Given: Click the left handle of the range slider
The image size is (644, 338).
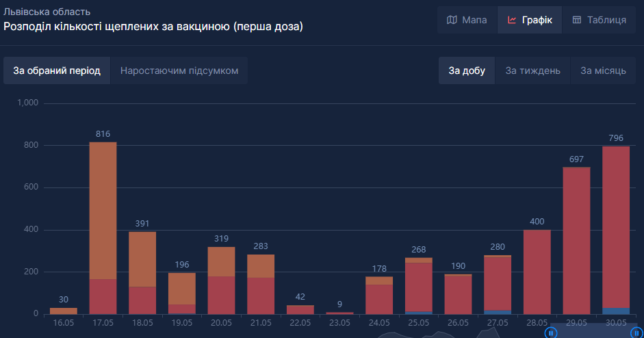Looking at the screenshot, I should (551, 333).
